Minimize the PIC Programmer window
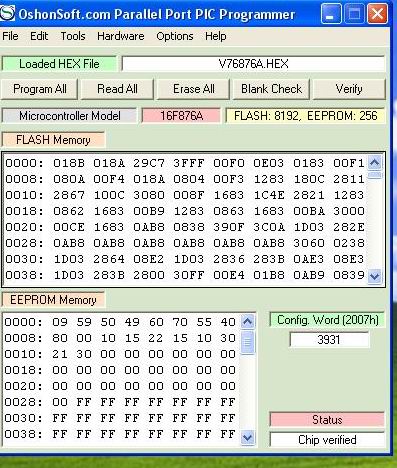Viewport: 397px width, 468px height. coord(331,14)
